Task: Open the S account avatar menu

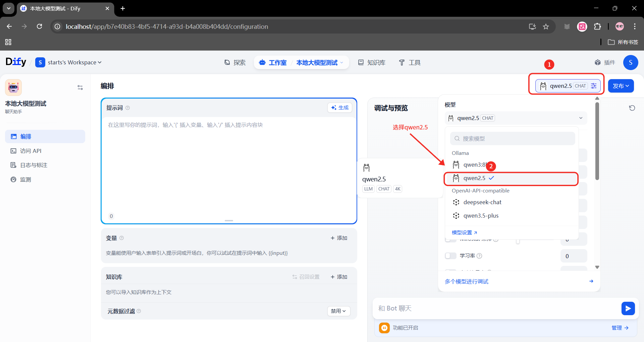Action: pyautogui.click(x=631, y=62)
